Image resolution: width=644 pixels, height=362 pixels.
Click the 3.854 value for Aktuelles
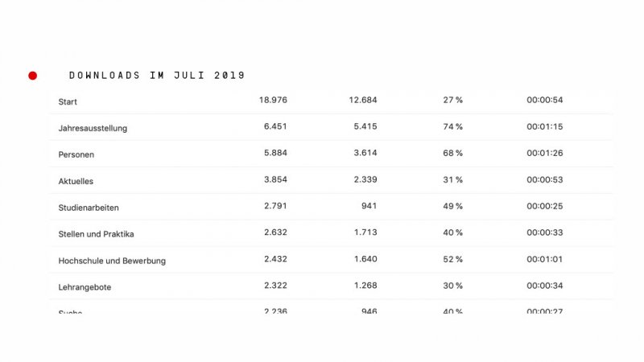pos(275,179)
